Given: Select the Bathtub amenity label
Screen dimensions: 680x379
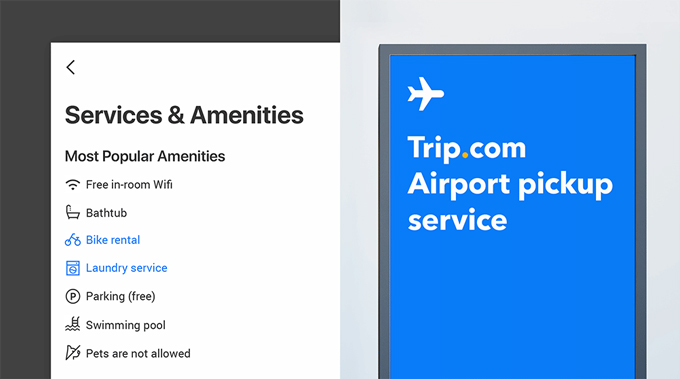Looking at the screenshot, I should click(x=106, y=213).
